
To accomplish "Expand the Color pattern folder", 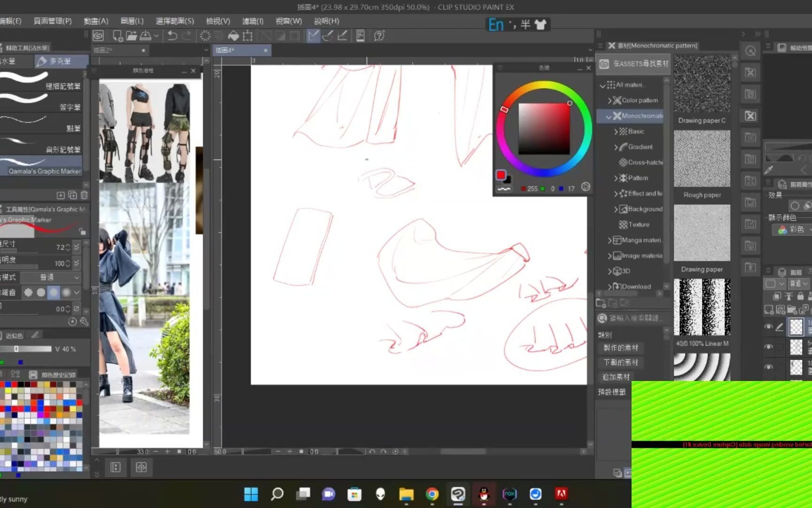I will click(609, 100).
